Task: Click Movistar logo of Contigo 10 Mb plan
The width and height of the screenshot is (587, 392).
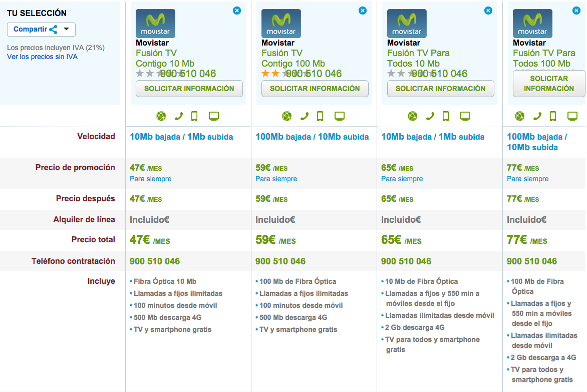Action: tap(155, 24)
